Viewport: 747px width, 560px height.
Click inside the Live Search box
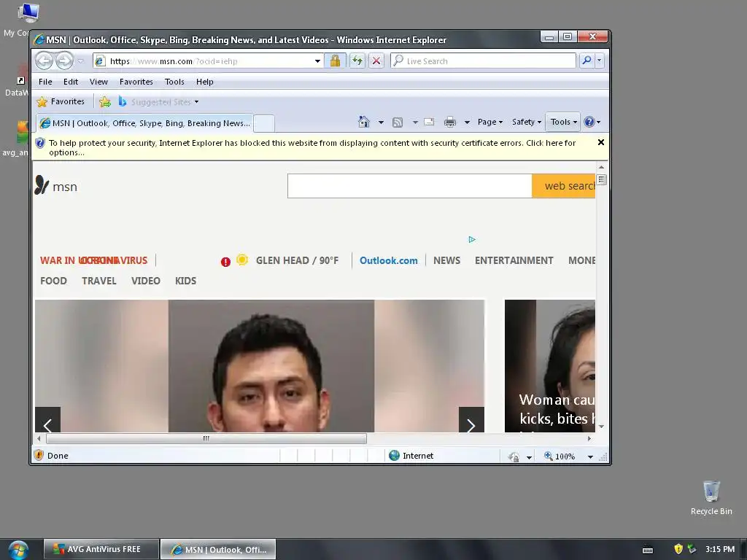(x=483, y=61)
